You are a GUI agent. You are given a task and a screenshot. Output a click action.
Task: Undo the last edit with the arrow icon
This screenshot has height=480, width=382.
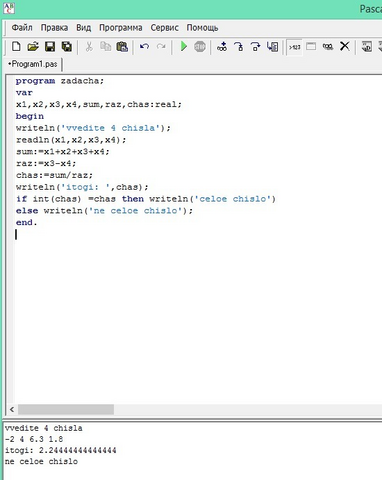click(x=144, y=47)
